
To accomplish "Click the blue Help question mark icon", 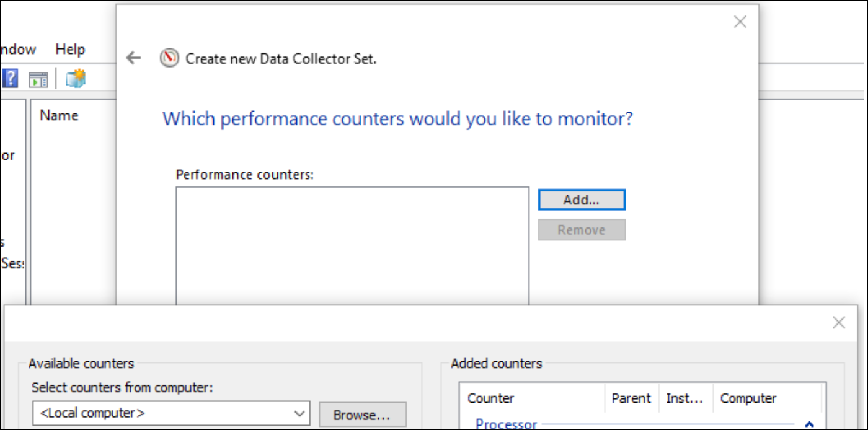I will coord(11,78).
